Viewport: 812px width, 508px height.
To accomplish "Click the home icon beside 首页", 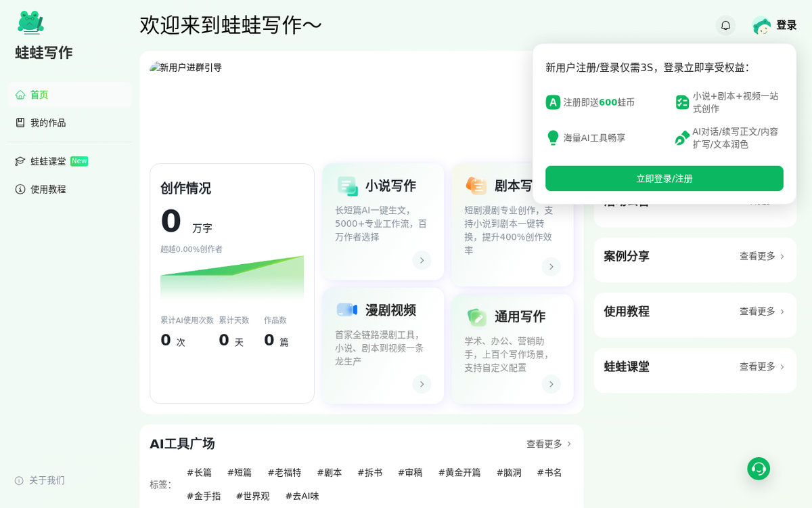I will pyautogui.click(x=19, y=94).
